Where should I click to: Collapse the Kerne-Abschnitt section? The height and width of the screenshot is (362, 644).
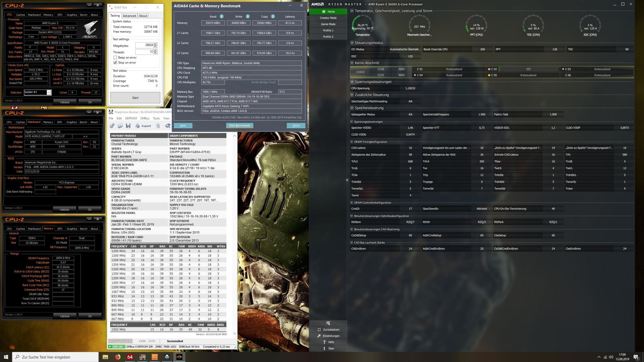(x=352, y=63)
